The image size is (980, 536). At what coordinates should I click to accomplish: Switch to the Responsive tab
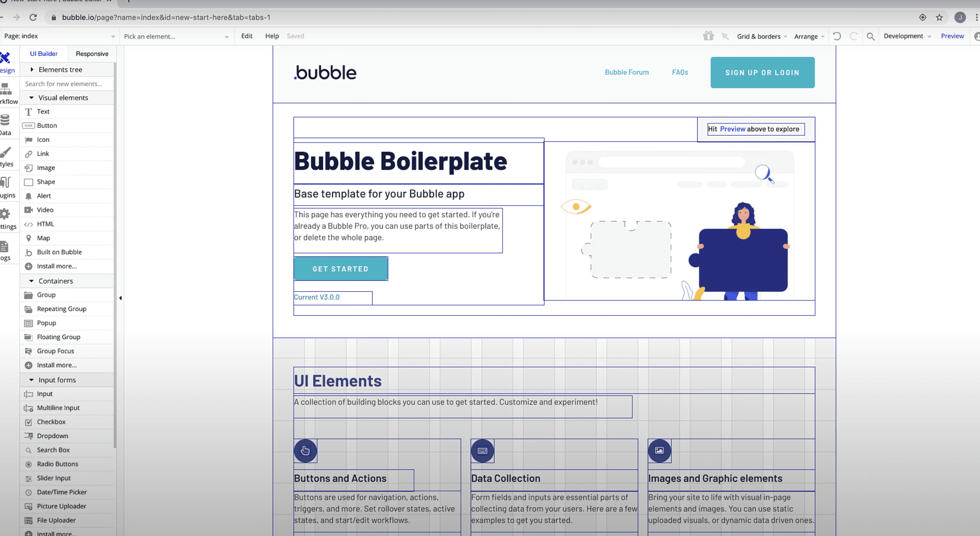[x=92, y=54]
